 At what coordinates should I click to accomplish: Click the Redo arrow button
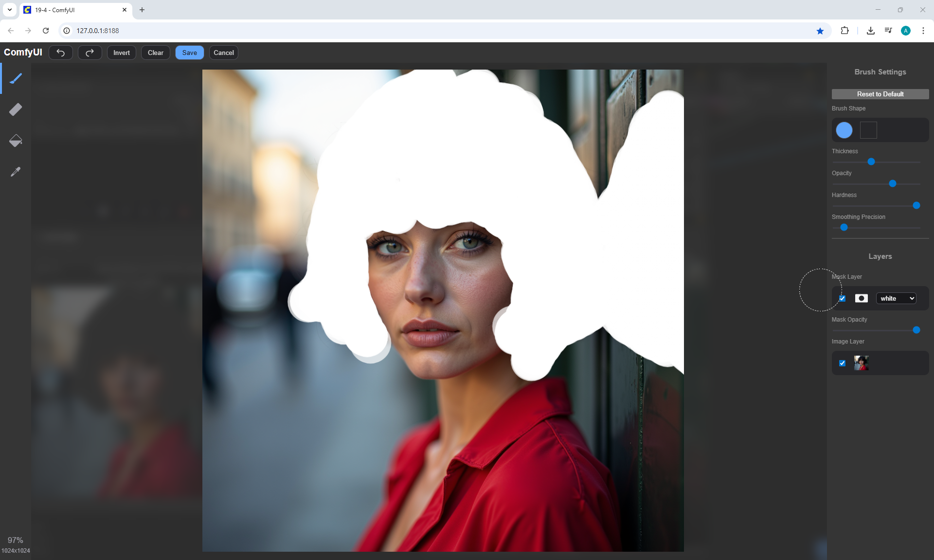click(x=90, y=53)
